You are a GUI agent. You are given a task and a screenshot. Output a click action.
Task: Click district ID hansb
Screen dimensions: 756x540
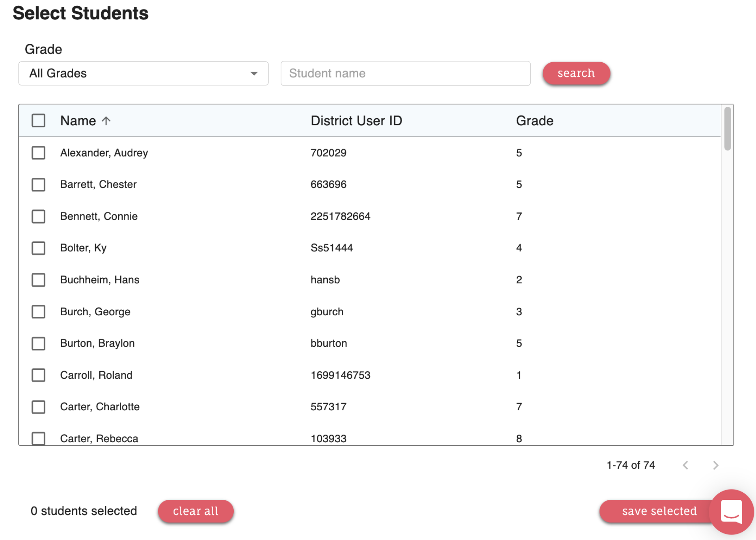pos(325,280)
